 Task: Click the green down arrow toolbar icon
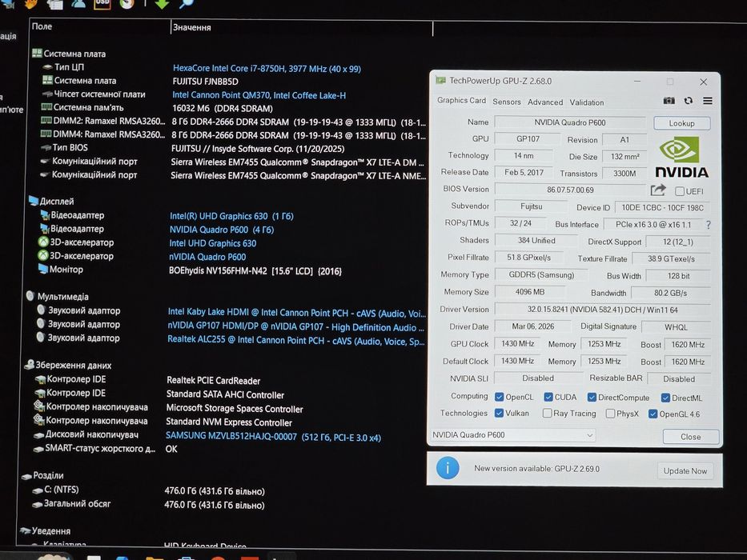click(162, 4)
